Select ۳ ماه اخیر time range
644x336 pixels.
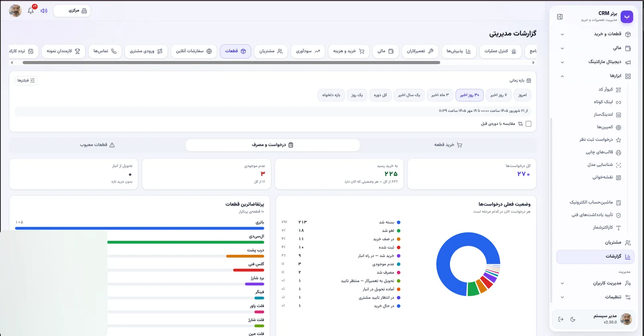tap(440, 95)
